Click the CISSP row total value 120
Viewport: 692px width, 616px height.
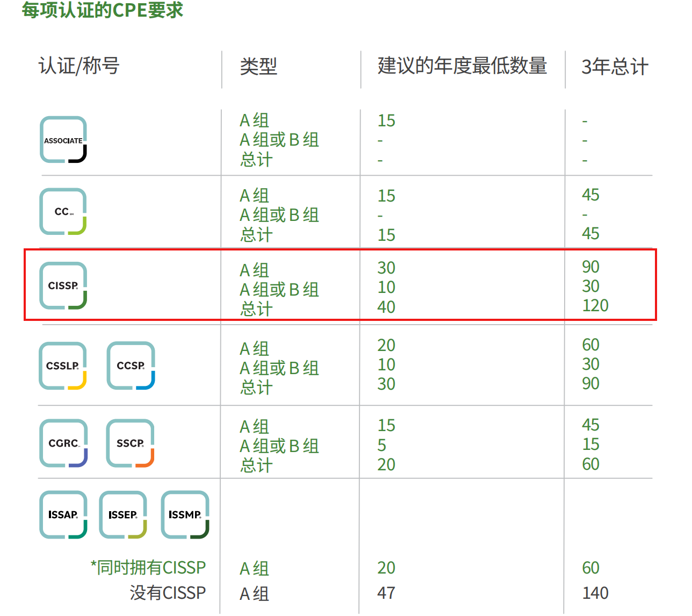[x=594, y=305]
